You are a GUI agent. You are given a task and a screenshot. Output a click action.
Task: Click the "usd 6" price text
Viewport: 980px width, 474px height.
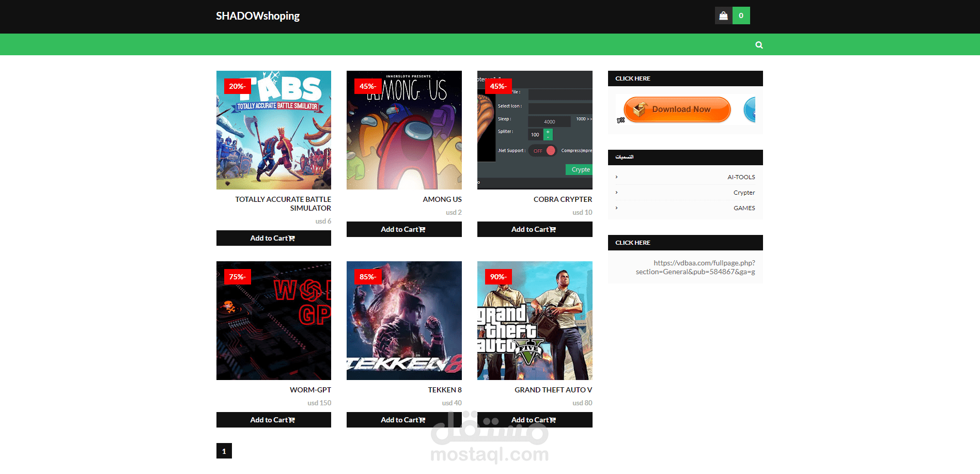pyautogui.click(x=323, y=221)
